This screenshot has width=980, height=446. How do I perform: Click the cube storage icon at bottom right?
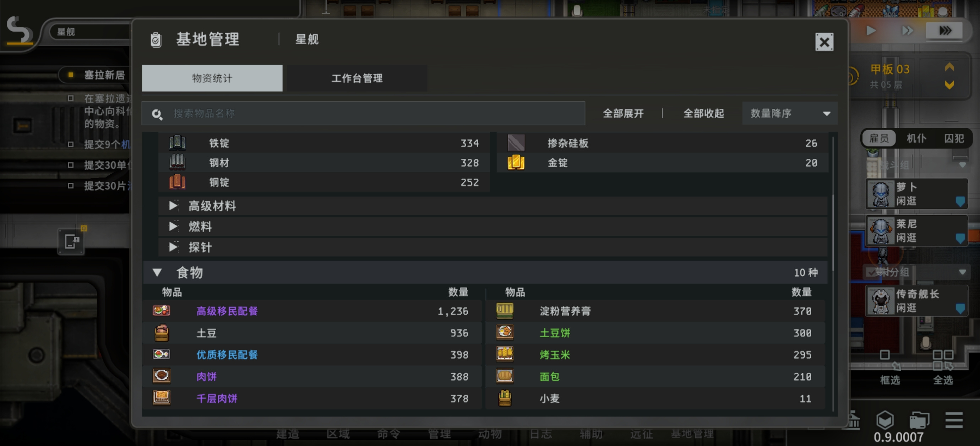[884, 420]
